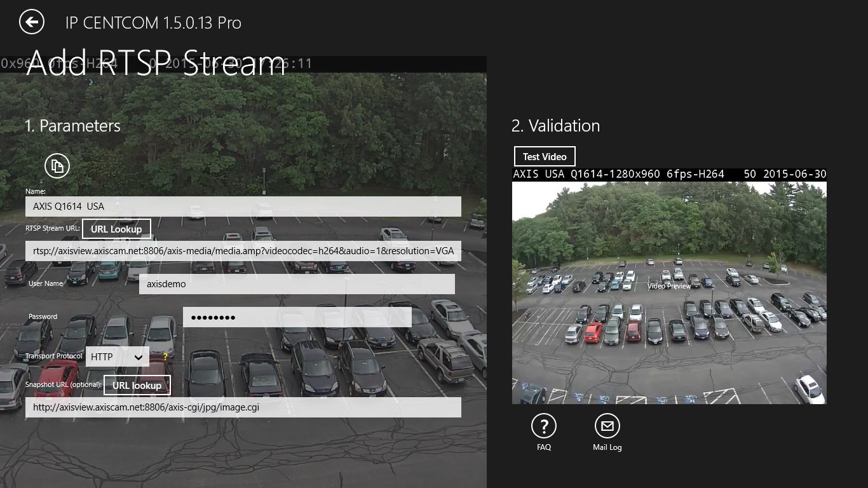The width and height of the screenshot is (868, 488).
Task: Click the copy/paste clipboard icon under Parameters
Action: point(57,166)
